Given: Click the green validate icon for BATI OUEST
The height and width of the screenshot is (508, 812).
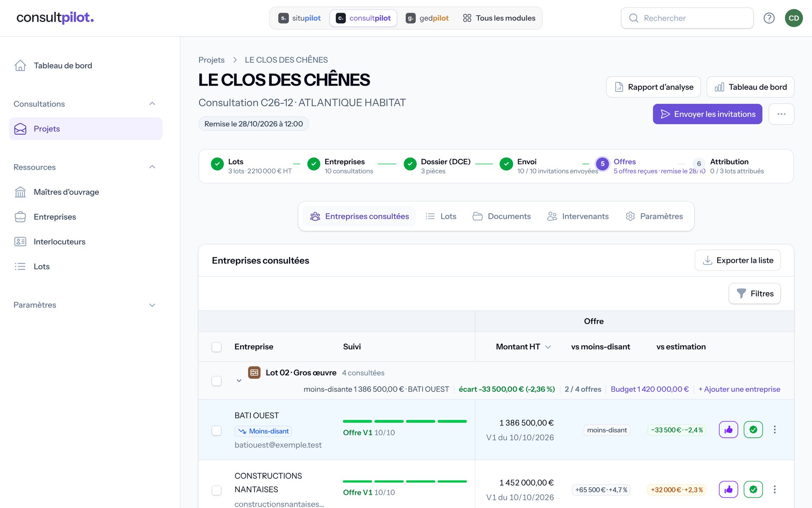Looking at the screenshot, I should tap(753, 430).
